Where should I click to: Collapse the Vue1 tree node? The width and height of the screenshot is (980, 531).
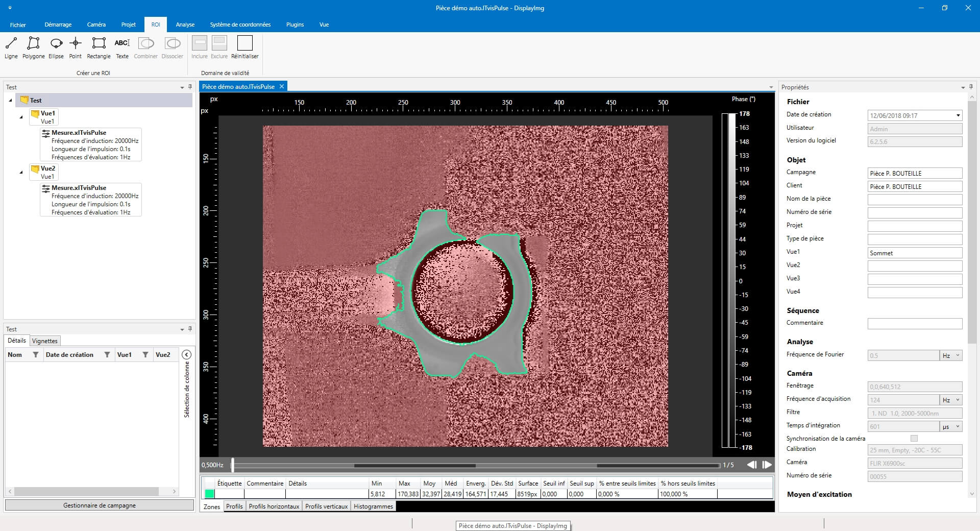pos(21,117)
